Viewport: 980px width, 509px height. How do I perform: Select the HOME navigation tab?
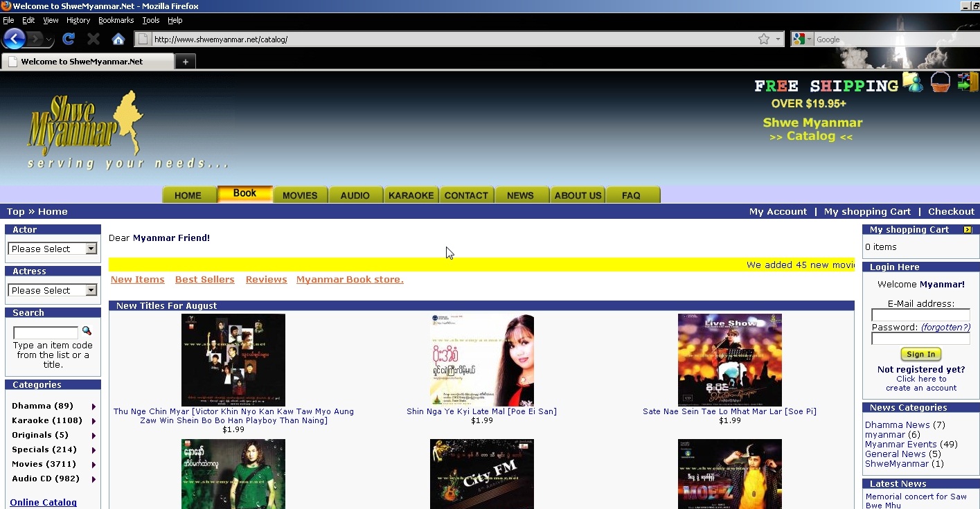tap(188, 195)
